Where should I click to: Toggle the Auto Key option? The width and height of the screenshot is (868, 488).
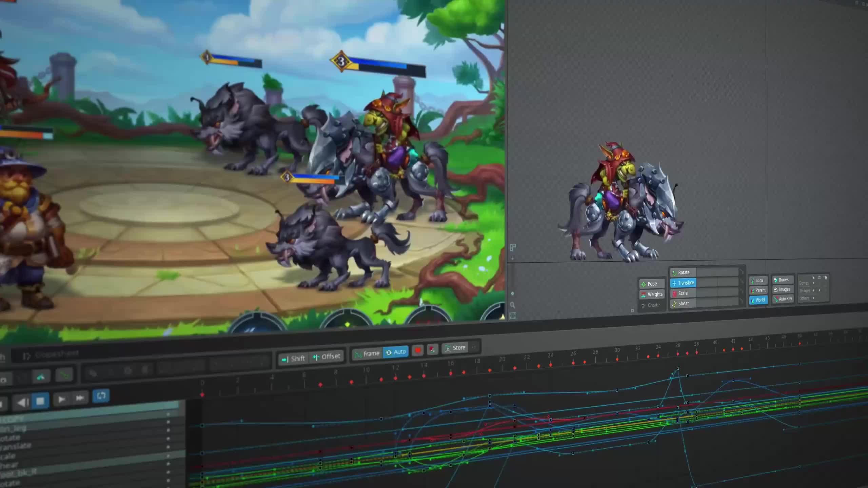(x=783, y=299)
